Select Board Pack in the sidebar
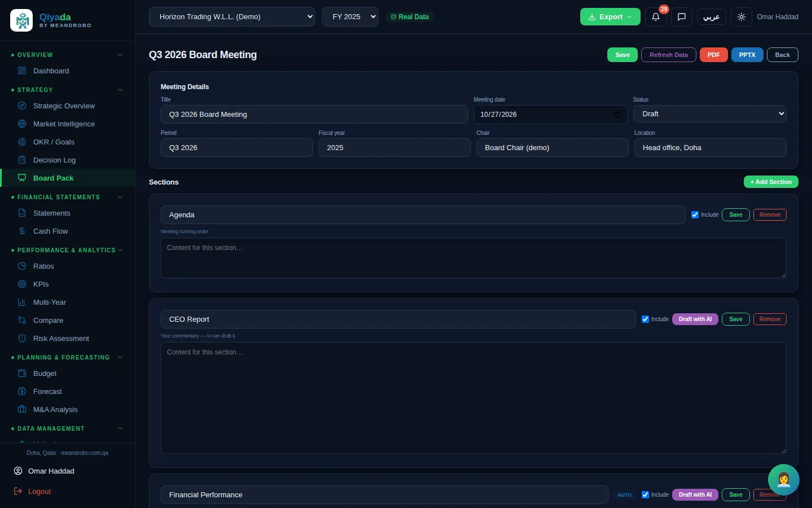Viewport: 812px width, 508px height. point(67,178)
